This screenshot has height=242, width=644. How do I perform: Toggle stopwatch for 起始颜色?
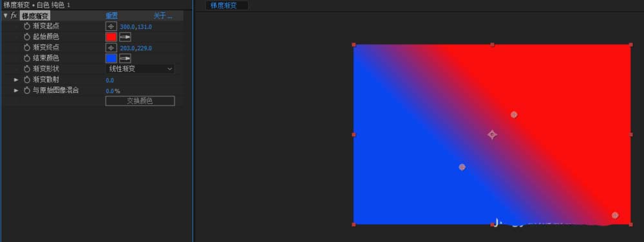pyautogui.click(x=27, y=37)
